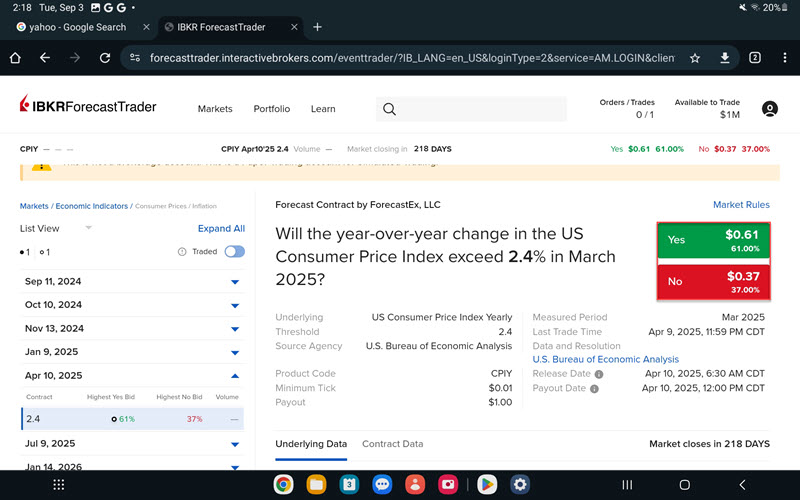Open U.S. Bureau of Economic Analysis link
This screenshot has width=800, height=500.
click(606, 359)
